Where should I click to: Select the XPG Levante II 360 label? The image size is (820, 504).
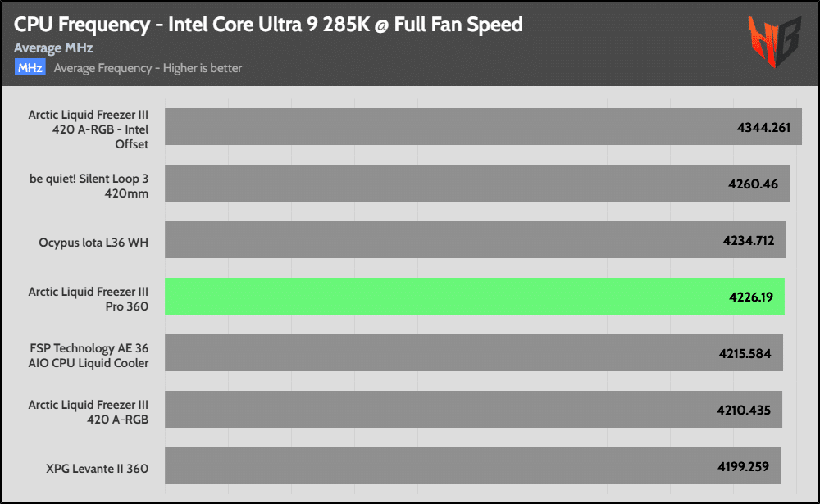point(98,469)
